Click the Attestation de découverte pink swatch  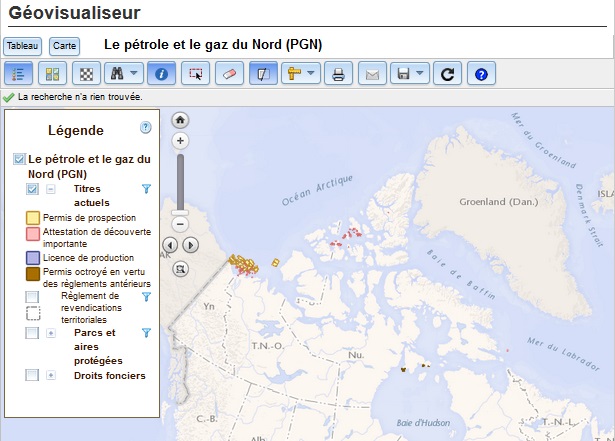click(x=33, y=233)
